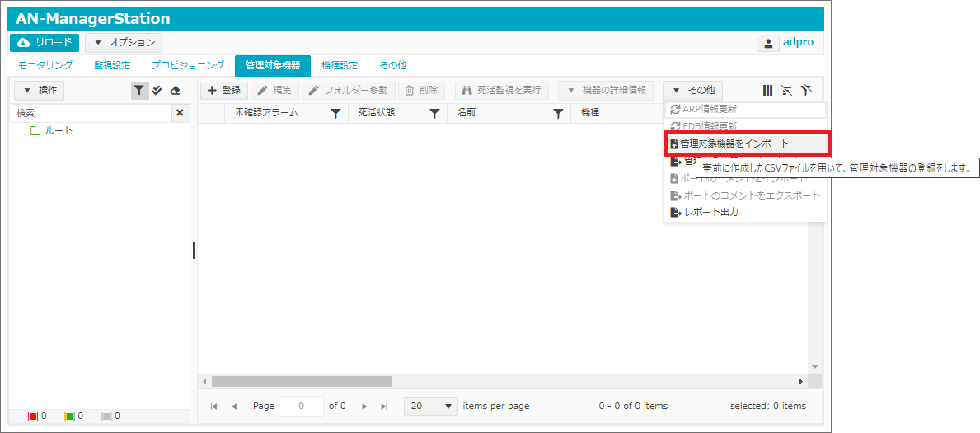Collapse the その他 dropdown in the toolbar

coord(693,90)
